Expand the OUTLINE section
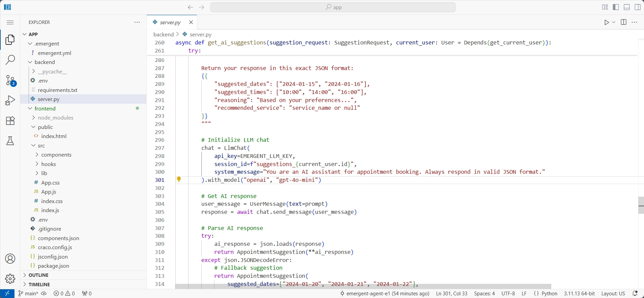Viewport: 644px width, 298px height. pyautogui.click(x=83, y=275)
